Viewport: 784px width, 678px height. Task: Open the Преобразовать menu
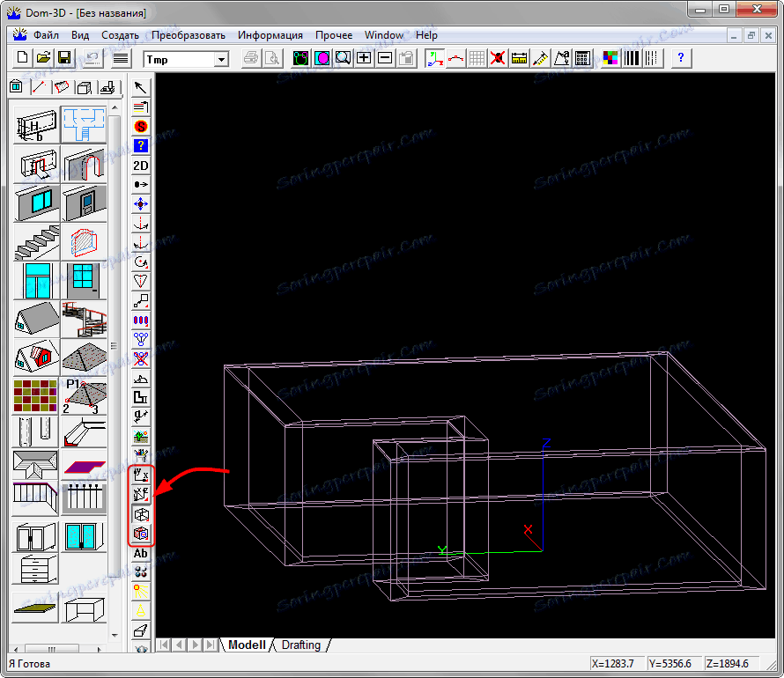189,35
